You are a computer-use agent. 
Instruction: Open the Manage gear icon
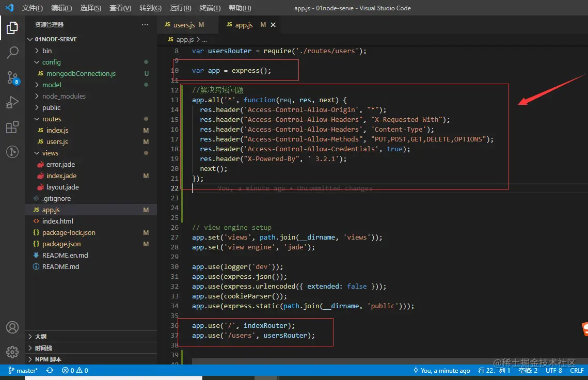(x=12, y=352)
